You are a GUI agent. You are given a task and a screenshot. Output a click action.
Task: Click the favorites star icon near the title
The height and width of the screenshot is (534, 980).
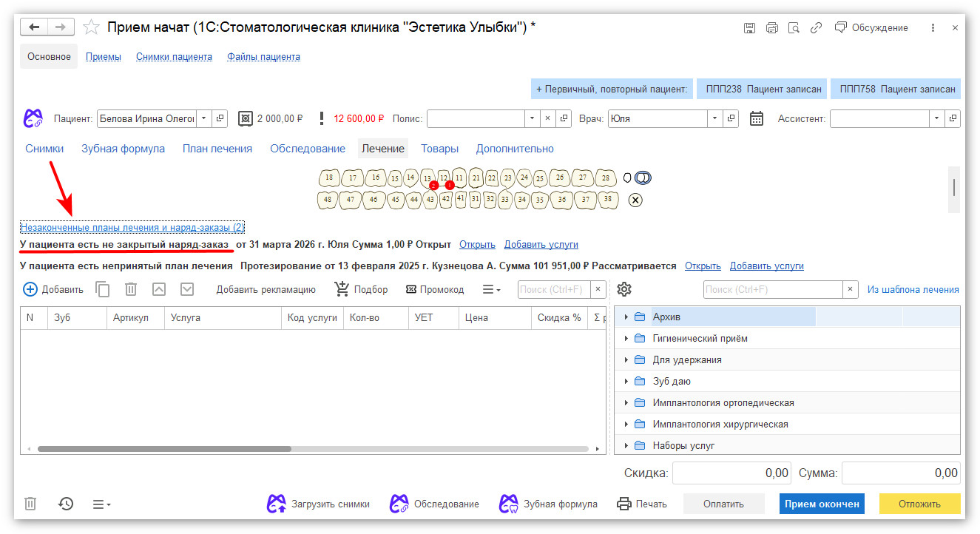[91, 28]
